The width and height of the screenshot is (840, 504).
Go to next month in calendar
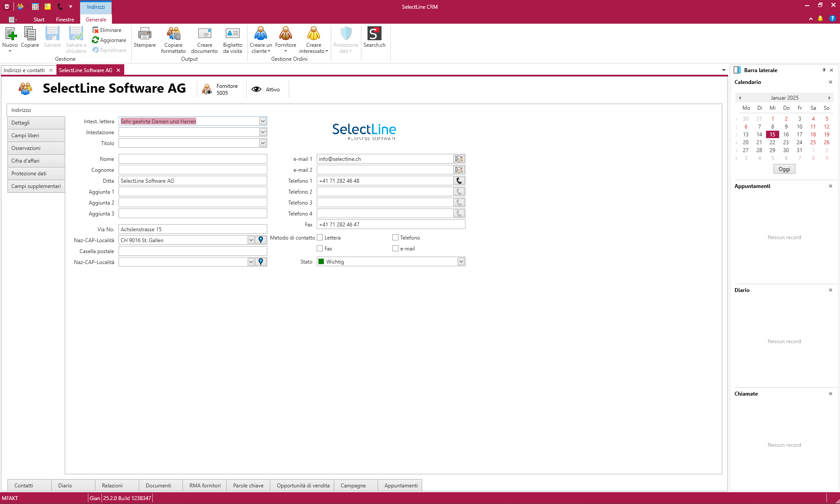pos(829,98)
